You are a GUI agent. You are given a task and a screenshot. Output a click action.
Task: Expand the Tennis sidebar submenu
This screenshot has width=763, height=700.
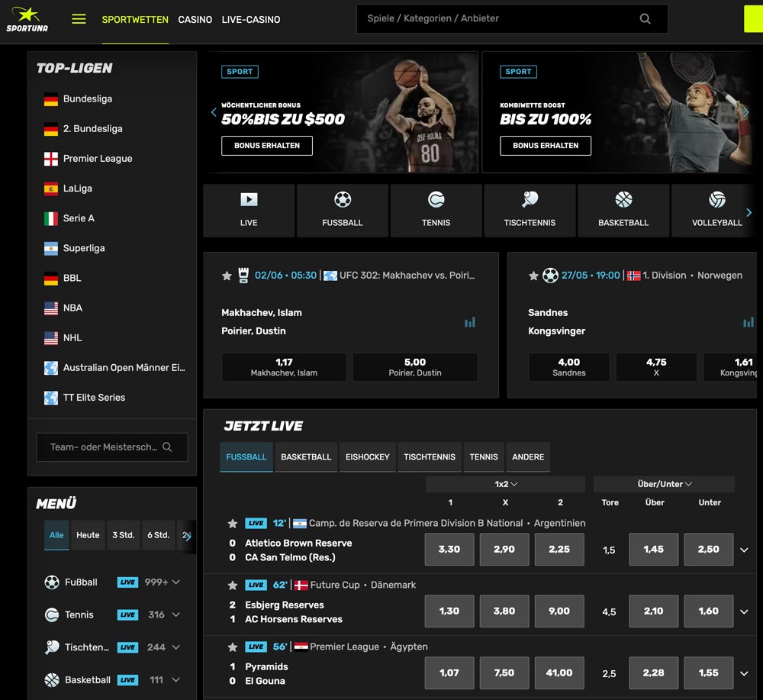coord(176,615)
